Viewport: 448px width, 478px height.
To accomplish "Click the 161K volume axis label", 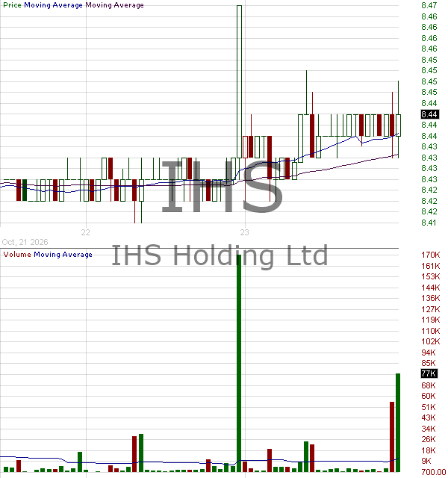I will (x=431, y=266).
